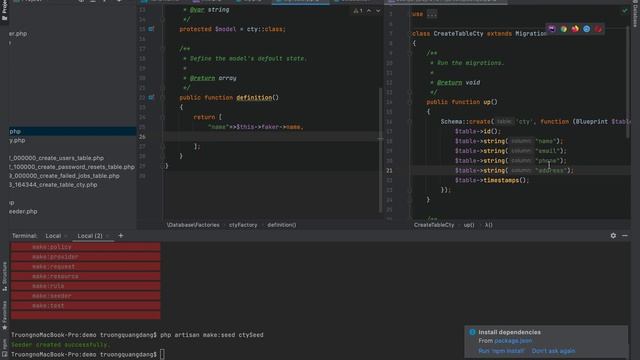Click up() breadcrumb in right editor
This screenshot has height=360, width=640.
tap(469, 225)
